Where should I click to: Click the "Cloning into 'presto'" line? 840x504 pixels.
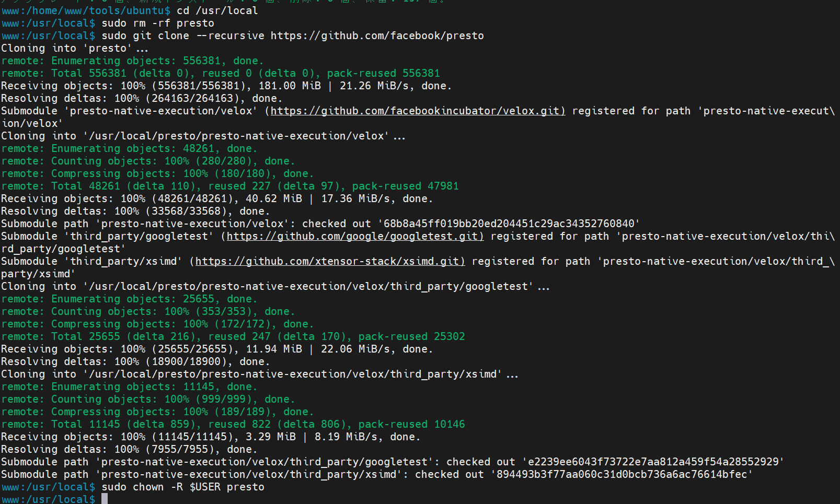coord(75,48)
